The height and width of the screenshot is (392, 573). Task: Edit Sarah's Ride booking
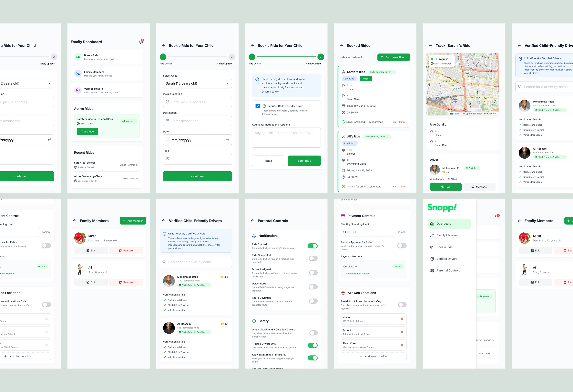tap(394, 122)
